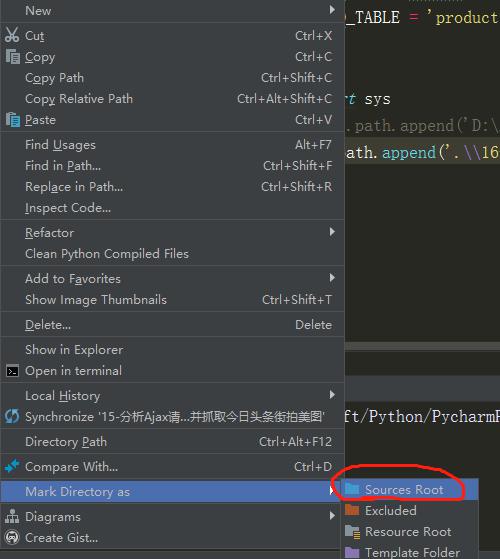The width and height of the screenshot is (500, 559).
Task: Expand the New submenu arrow
Action: point(332,10)
